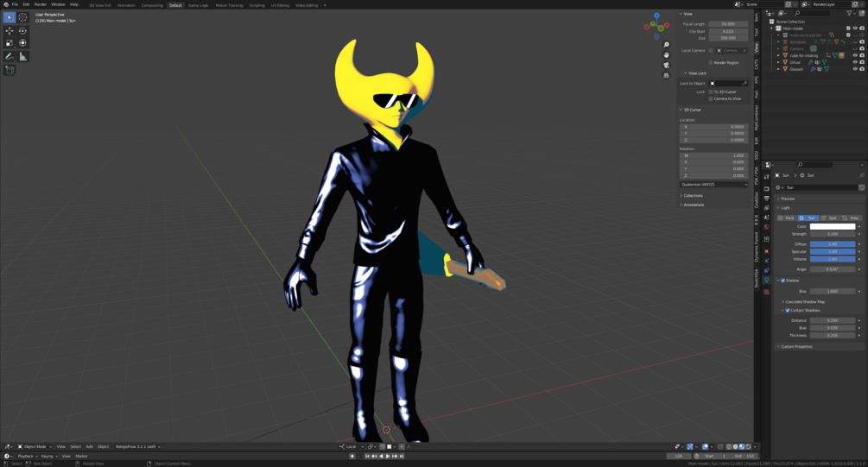Expand the Custom Properties panel

click(795, 347)
